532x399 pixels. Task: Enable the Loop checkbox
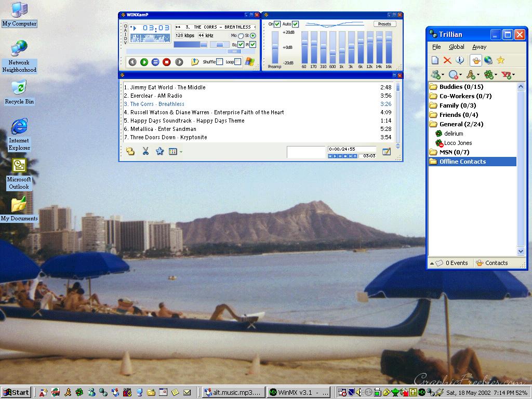point(237,62)
